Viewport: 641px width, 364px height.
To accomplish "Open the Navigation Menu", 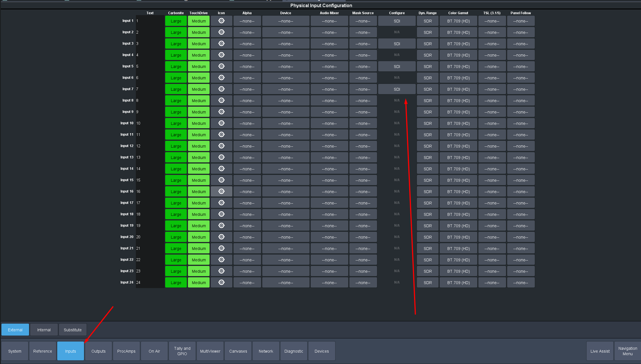I will click(627, 351).
